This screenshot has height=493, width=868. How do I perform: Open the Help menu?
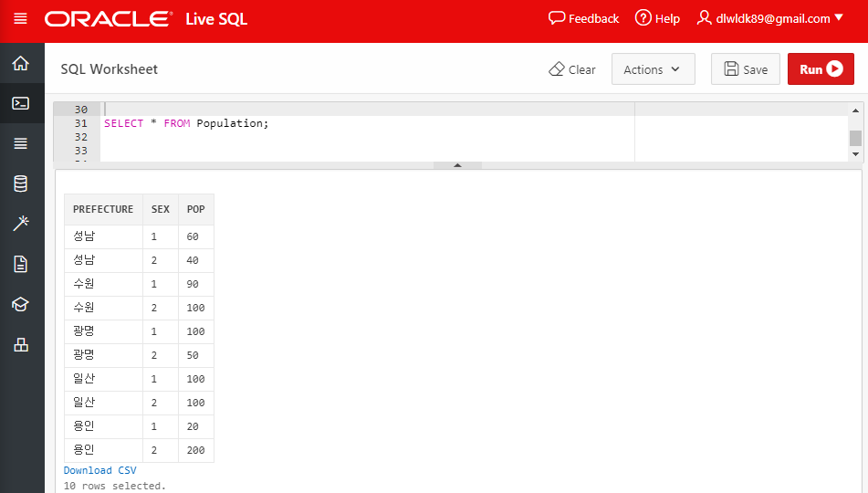click(x=657, y=19)
